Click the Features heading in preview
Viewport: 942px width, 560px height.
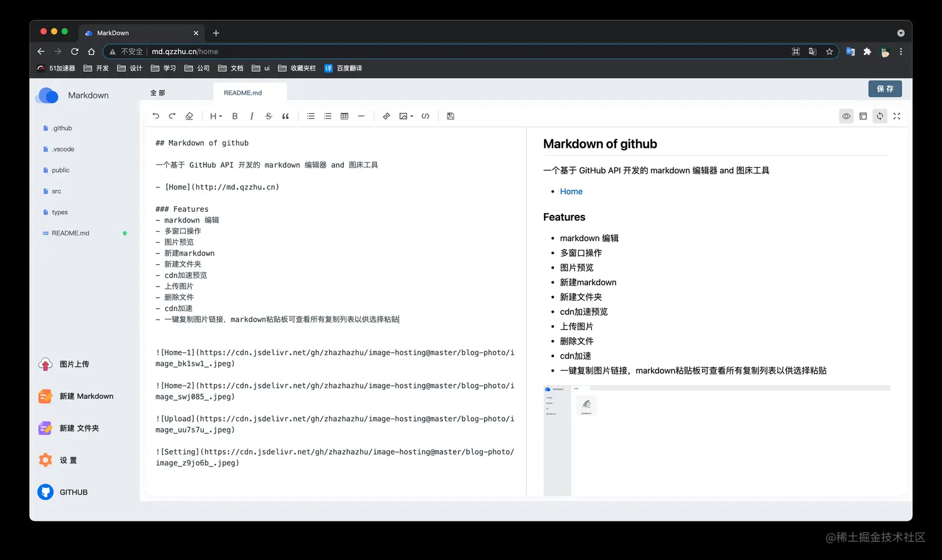(564, 217)
